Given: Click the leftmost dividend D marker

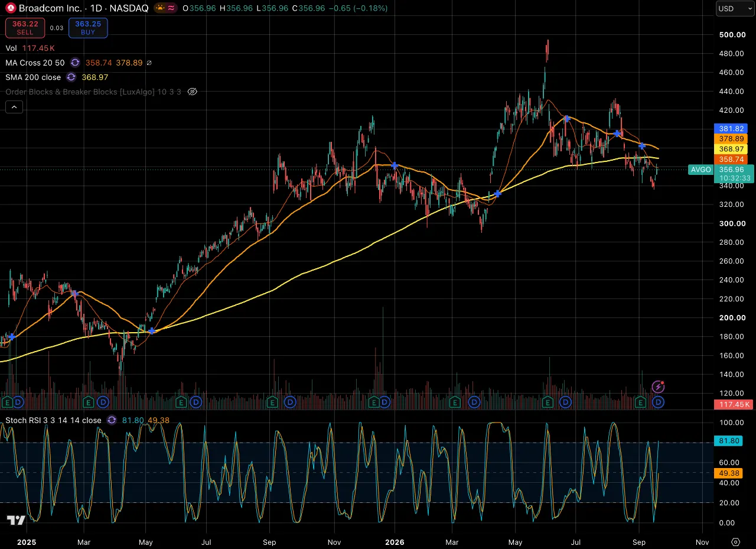Looking at the screenshot, I should pos(18,402).
